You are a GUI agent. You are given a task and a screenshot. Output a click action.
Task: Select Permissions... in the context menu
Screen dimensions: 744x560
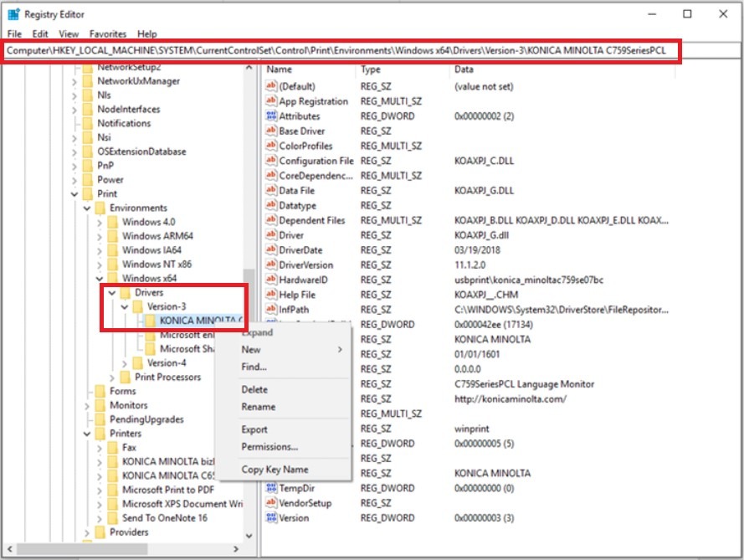(x=269, y=446)
